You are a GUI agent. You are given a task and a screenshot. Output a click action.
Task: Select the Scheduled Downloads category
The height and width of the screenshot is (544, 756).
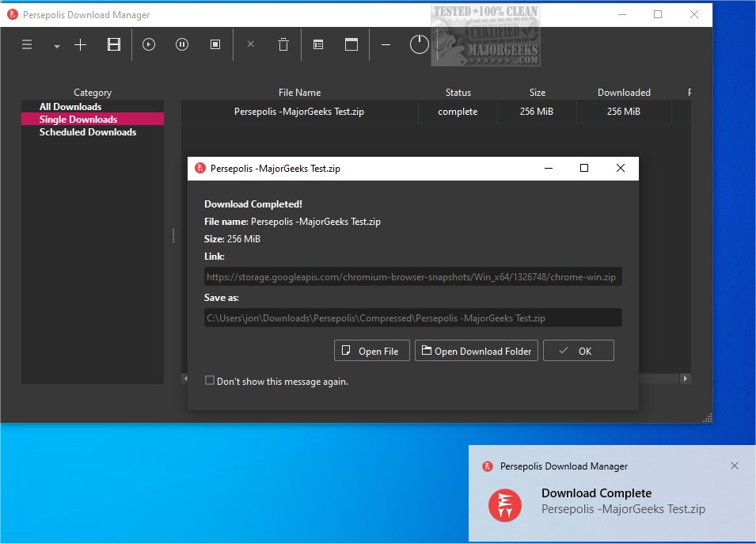coord(87,132)
